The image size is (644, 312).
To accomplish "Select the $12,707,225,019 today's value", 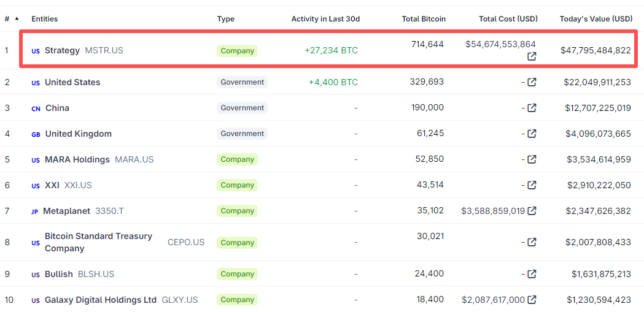I will (x=598, y=108).
